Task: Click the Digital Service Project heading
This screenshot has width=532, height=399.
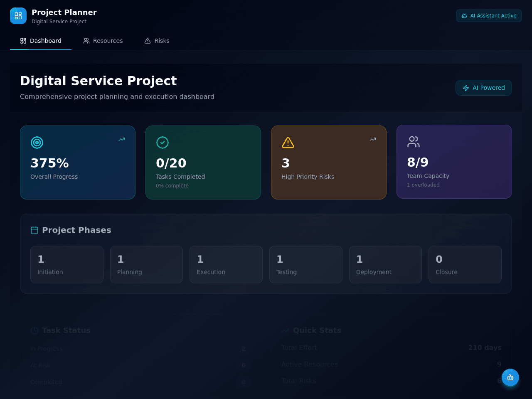Action: (x=99, y=81)
